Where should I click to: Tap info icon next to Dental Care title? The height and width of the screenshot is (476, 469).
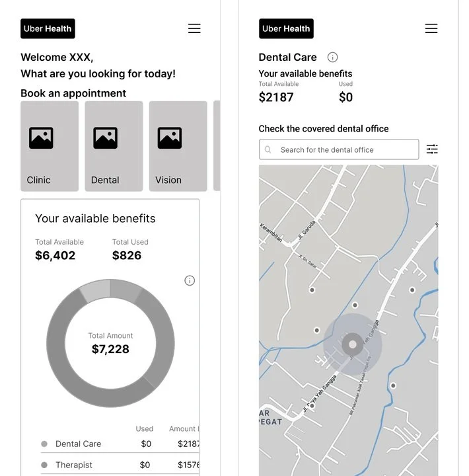(332, 57)
